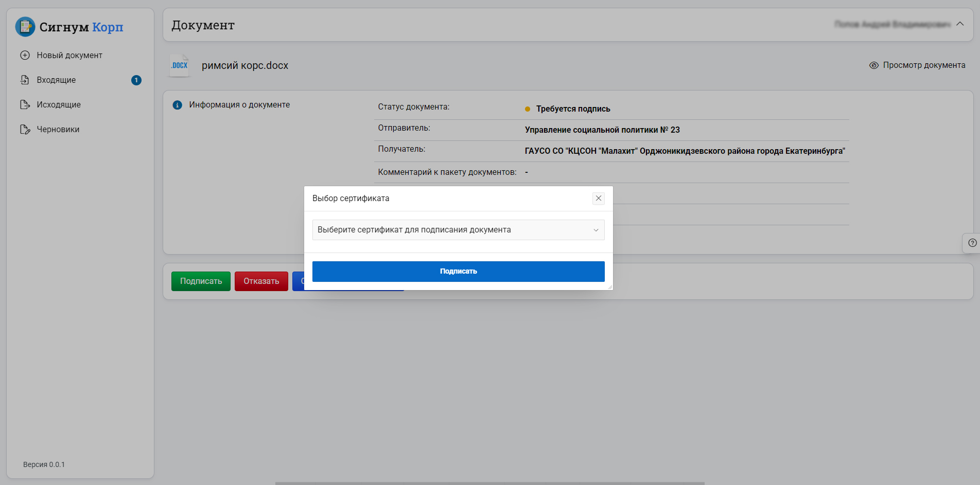
Task: Click the Документ page heading
Action: pos(203,25)
